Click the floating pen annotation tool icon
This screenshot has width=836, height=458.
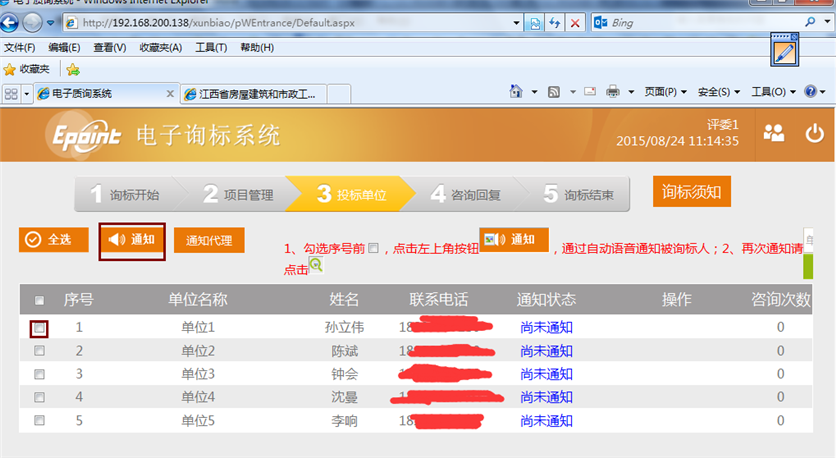click(784, 50)
